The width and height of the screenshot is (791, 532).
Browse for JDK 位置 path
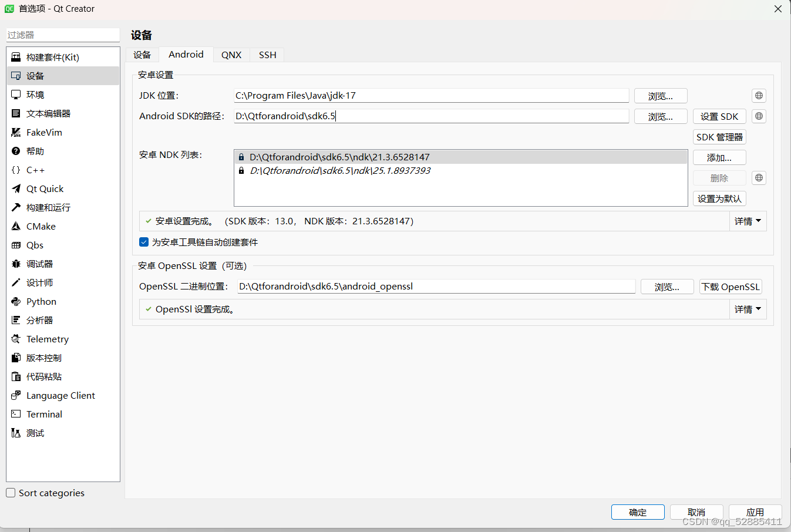tap(661, 96)
